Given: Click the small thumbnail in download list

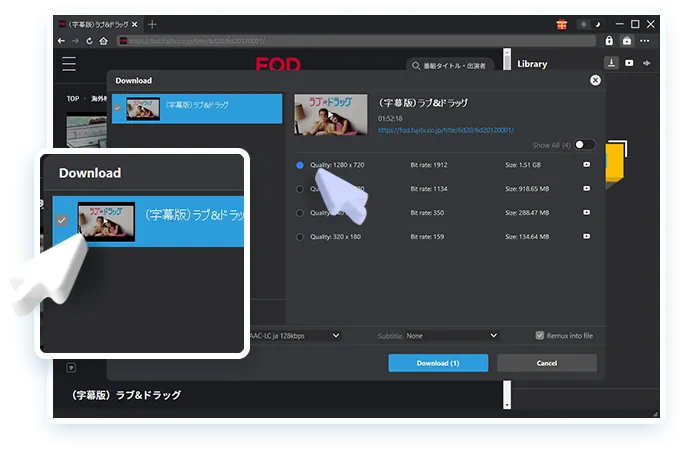Looking at the screenshot, I should coord(143,109).
